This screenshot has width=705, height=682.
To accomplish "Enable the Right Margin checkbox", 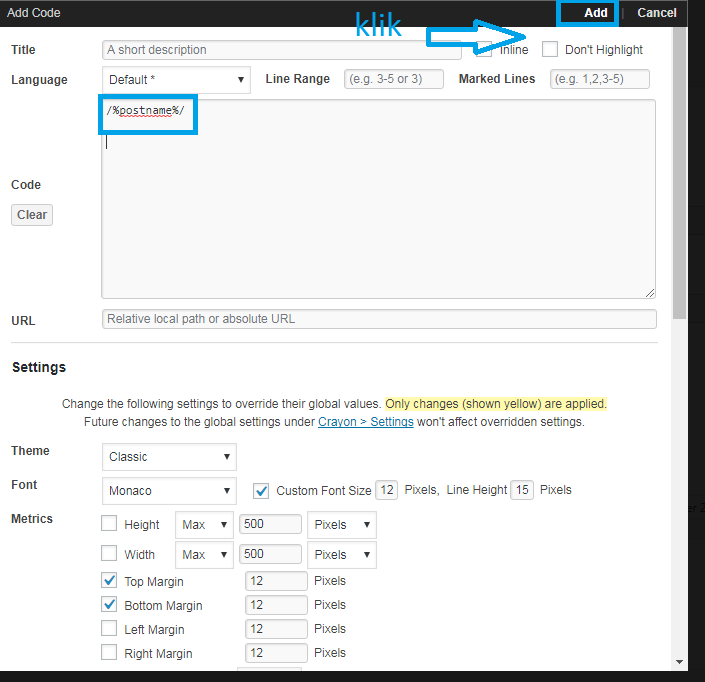I will click(x=109, y=653).
